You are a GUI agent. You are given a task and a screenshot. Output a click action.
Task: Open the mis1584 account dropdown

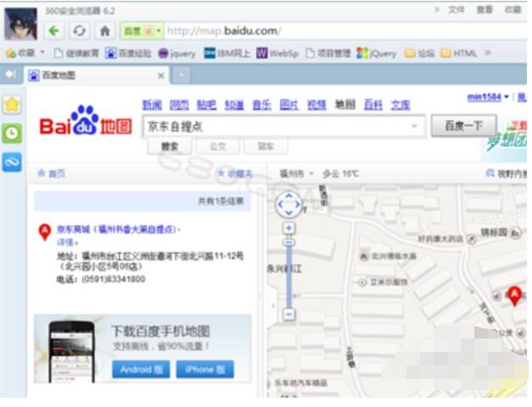click(488, 97)
